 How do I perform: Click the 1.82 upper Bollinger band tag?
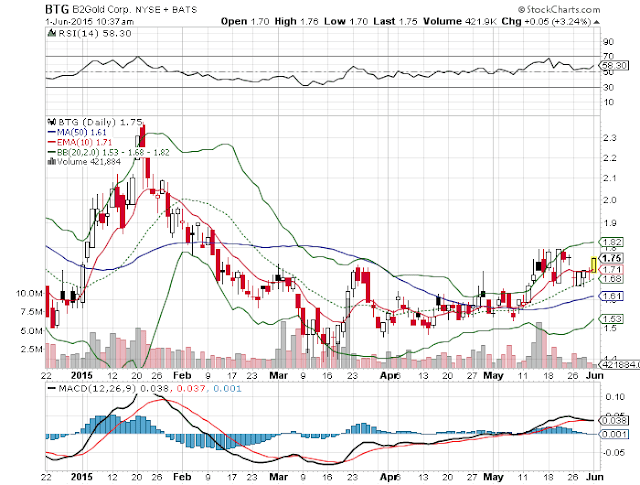(x=611, y=242)
